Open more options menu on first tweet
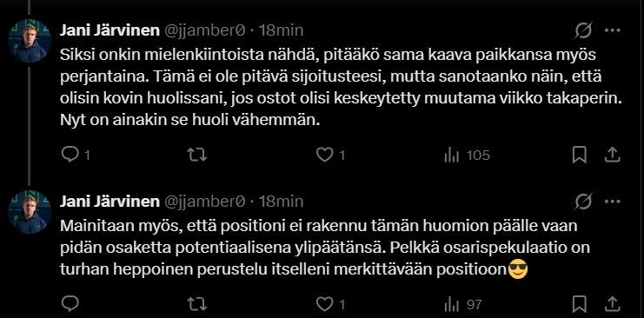644x318 pixels. [x=613, y=30]
